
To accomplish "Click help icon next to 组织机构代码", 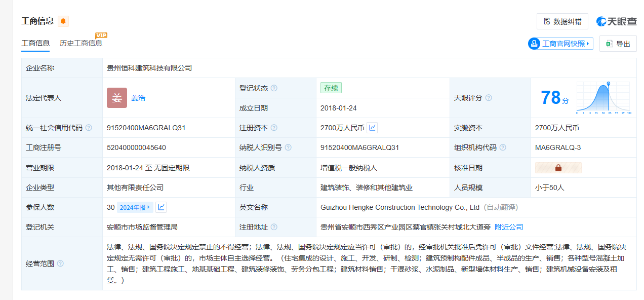I will coord(502,147).
